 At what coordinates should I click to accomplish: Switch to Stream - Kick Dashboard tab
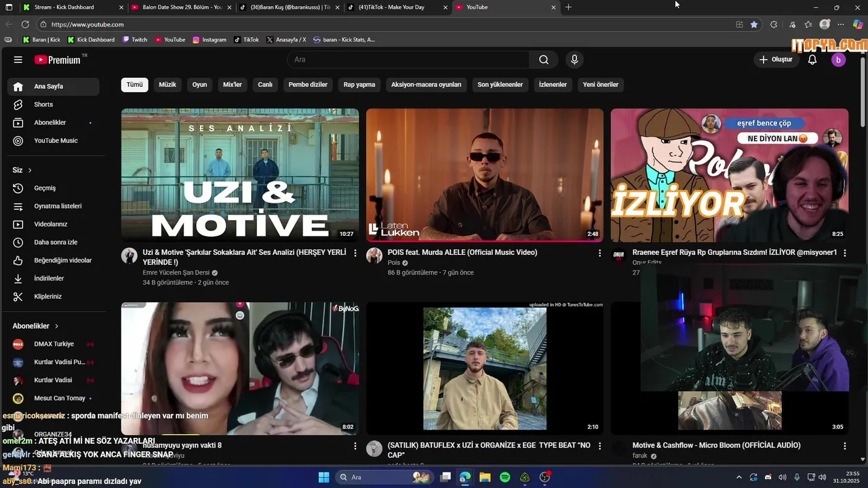(73, 7)
